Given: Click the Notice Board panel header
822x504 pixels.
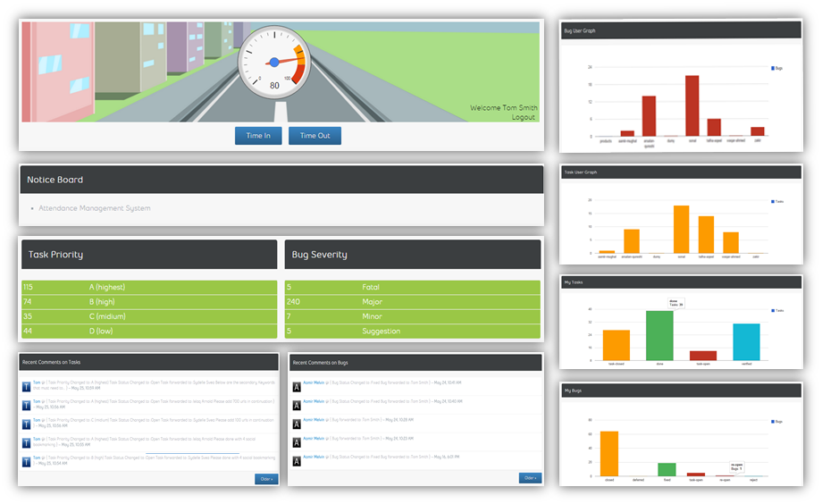Looking at the screenshot, I should [x=281, y=180].
